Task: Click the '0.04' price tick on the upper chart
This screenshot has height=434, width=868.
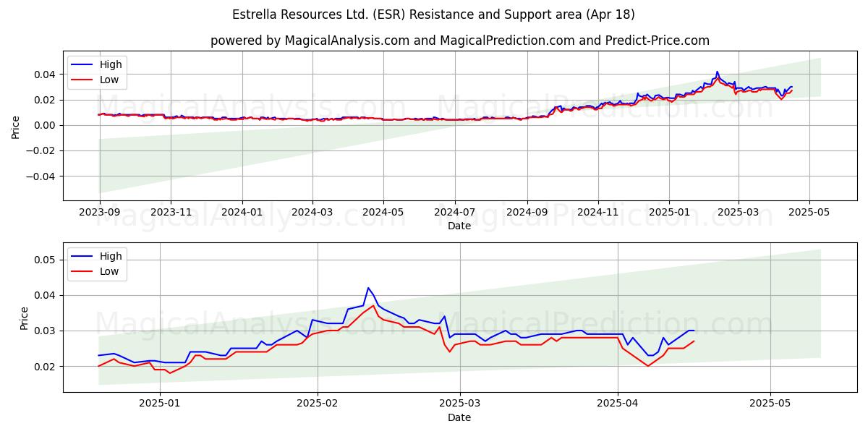Action: pos(46,75)
